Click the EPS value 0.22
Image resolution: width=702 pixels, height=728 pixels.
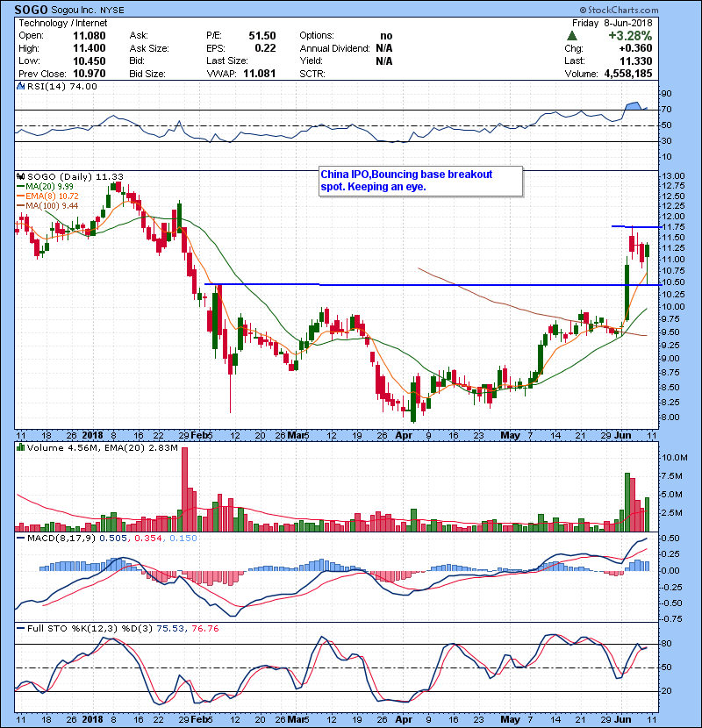click(265, 48)
